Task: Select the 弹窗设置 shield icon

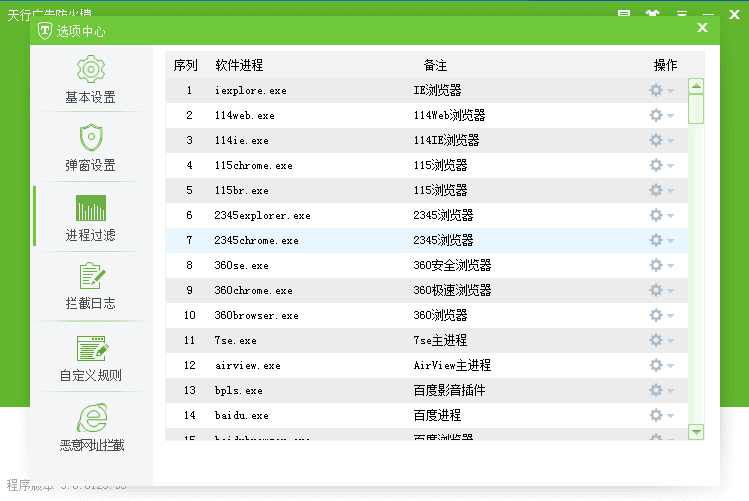Action: [x=91, y=138]
